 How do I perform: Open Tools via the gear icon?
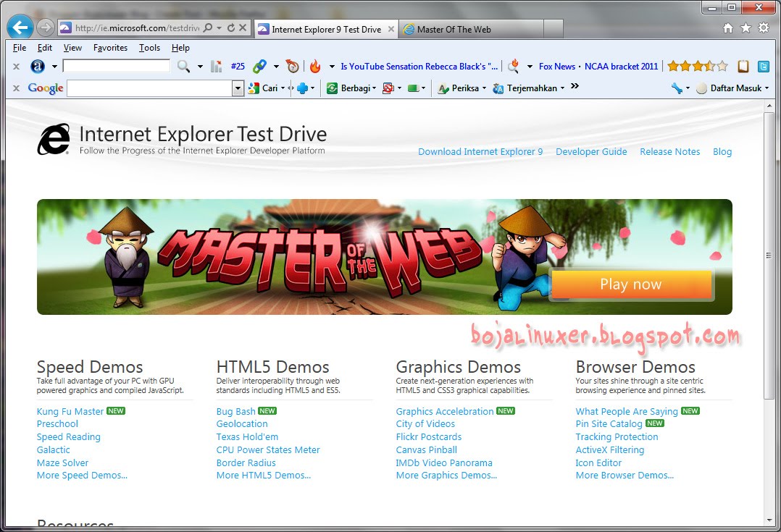pos(764,28)
